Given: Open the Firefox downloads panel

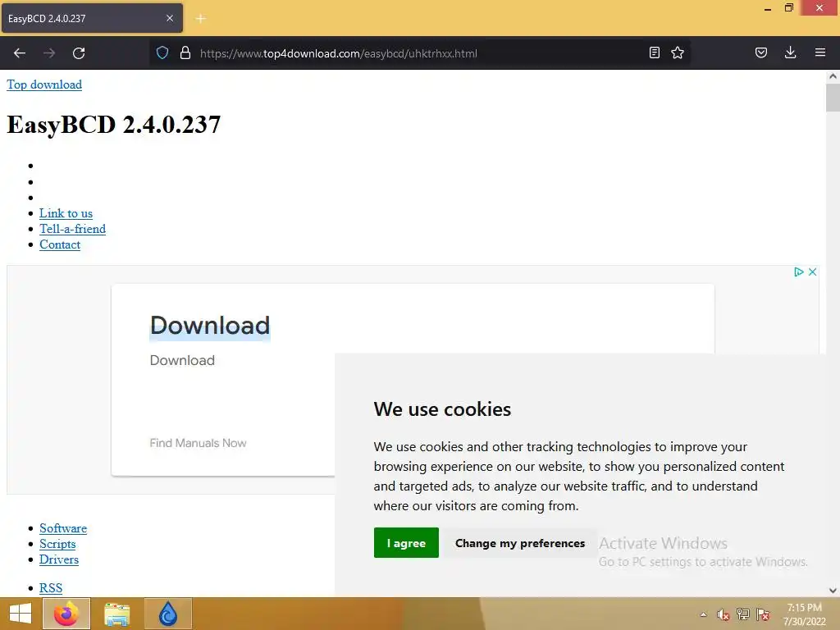Looking at the screenshot, I should (790, 52).
